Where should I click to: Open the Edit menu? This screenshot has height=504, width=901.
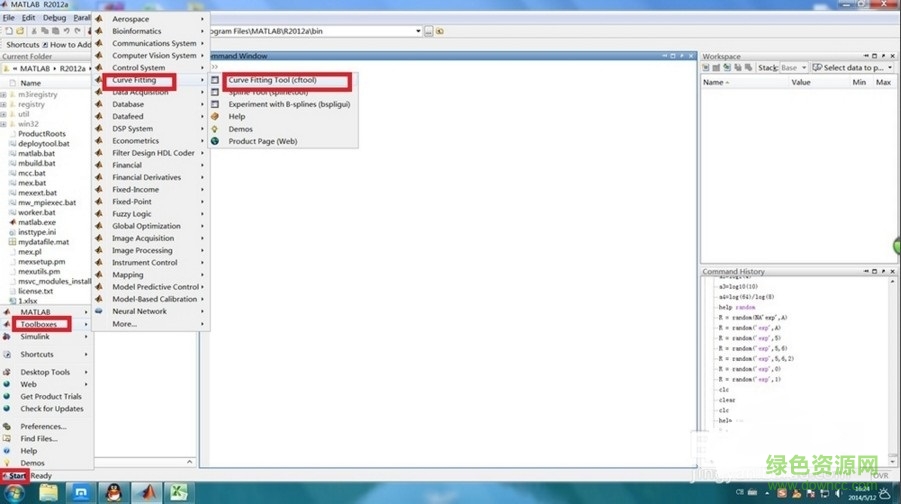(29, 18)
